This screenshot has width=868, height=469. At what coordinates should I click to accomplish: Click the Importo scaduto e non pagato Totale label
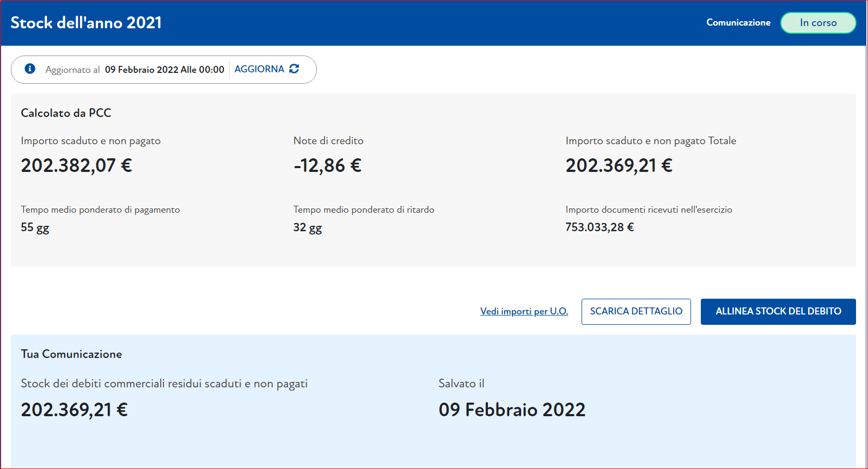tap(651, 141)
